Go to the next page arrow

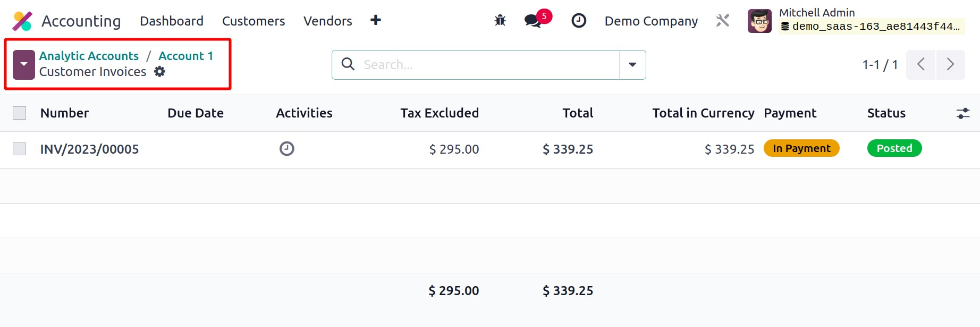coord(950,65)
